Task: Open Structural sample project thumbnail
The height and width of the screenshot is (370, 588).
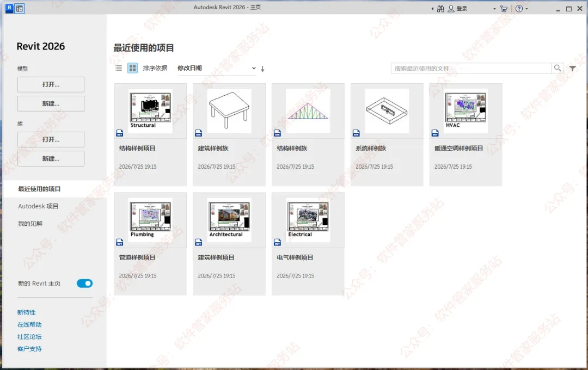Action: point(150,110)
